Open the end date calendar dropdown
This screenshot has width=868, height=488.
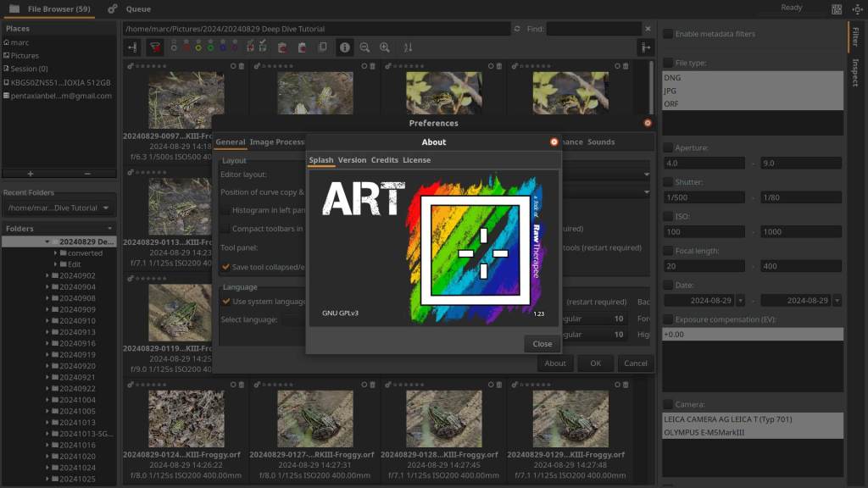tap(837, 301)
